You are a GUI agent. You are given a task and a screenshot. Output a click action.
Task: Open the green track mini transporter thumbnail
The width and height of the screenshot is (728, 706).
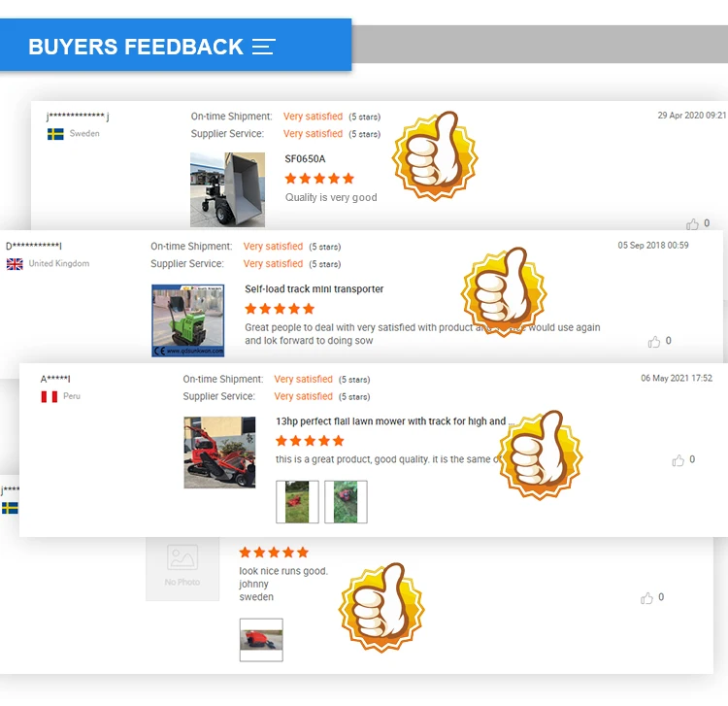pos(188,320)
